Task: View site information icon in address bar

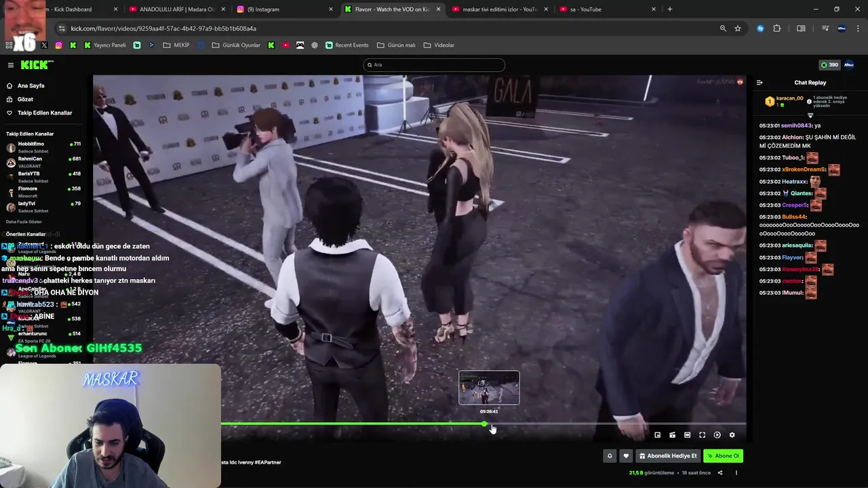Action: coord(62,28)
